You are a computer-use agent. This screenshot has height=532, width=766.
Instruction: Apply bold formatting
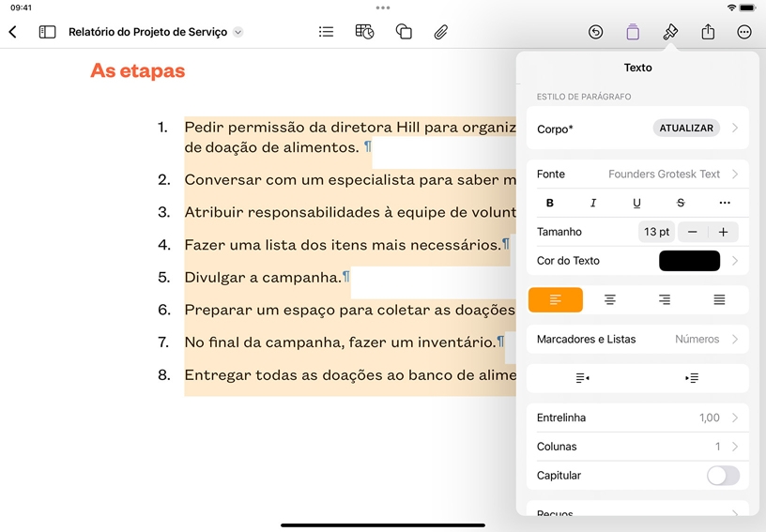549,203
